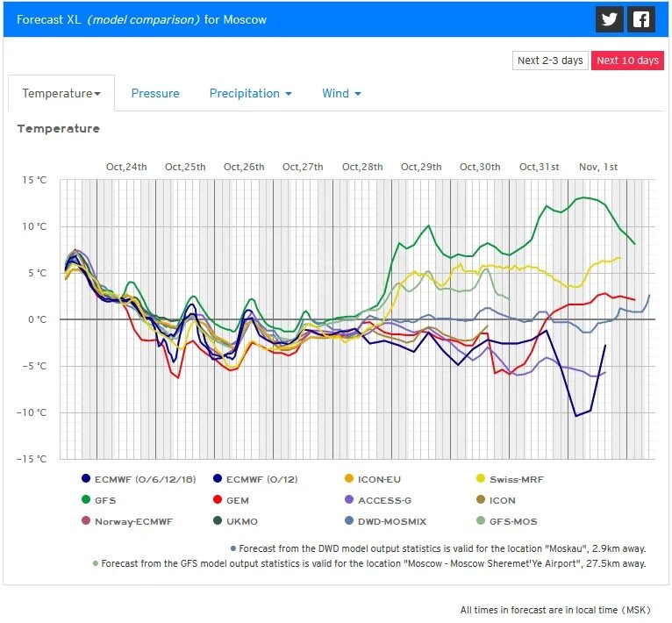Click the 10 °C axis label
The image size is (672, 623).
(x=34, y=226)
